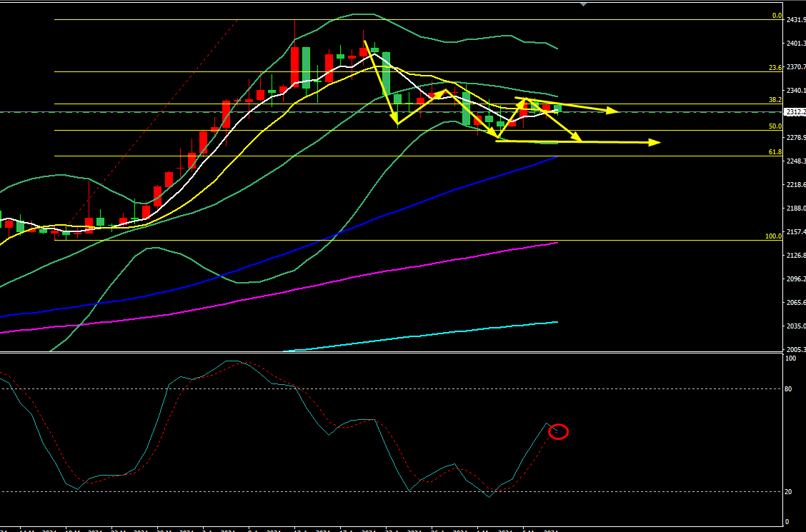Screen dimensions: 806x532
Task: Click price scale value 2035.0
Action: click(x=796, y=326)
